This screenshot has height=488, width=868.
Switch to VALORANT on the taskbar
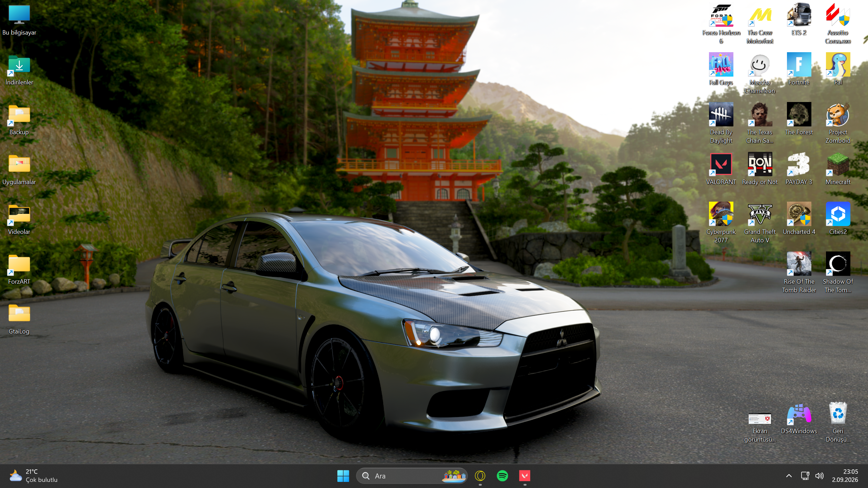pyautogui.click(x=525, y=476)
